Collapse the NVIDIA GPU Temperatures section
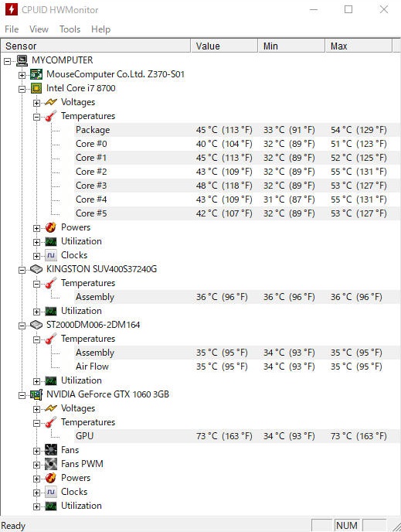Screen dimensions: 401x532 36,423
